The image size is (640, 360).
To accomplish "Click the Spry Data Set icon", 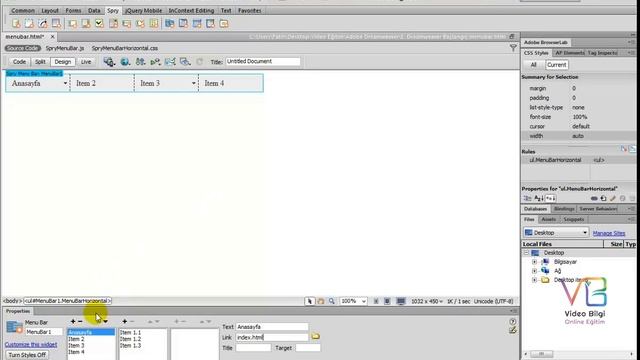I will [16, 24].
